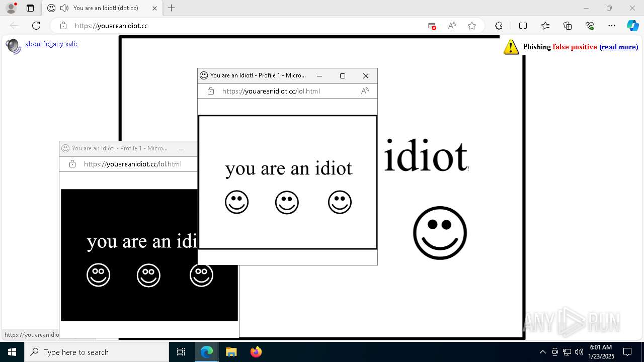The height and width of the screenshot is (362, 644).
Task: Click the background popup's lol.html URL
Action: 132,164
